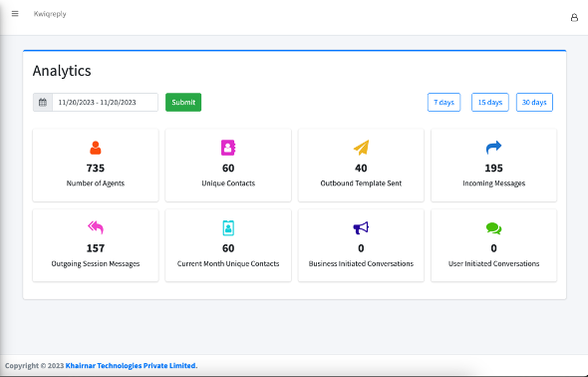Viewport: 588px width, 377px height.
Task: Click the Incoming Messages label
Action: pos(493,184)
